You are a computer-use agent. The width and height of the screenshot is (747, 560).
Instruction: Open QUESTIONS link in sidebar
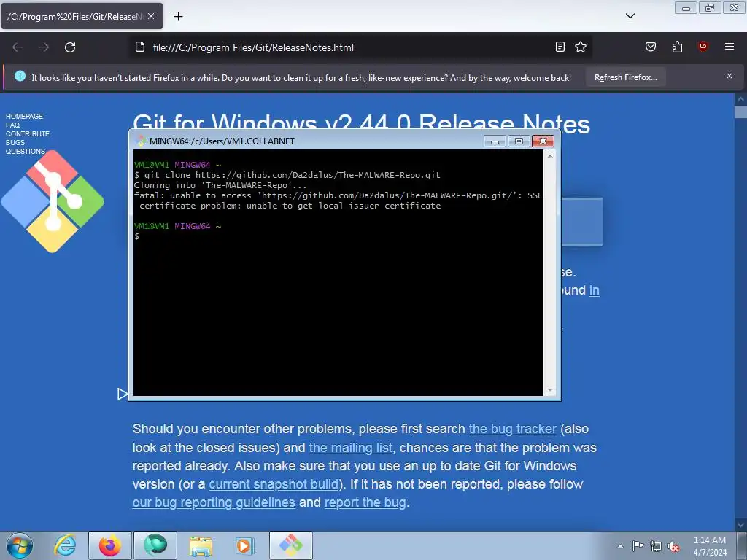tap(26, 152)
